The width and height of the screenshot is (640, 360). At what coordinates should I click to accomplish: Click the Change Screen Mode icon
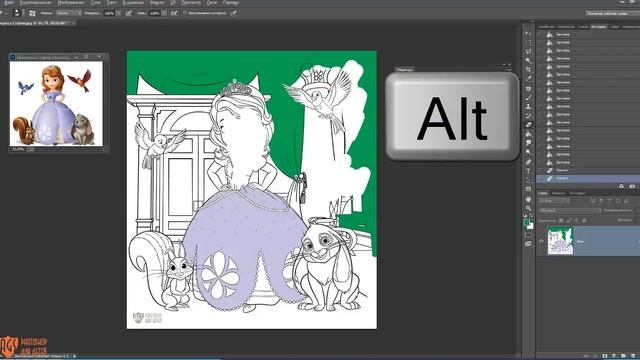point(528,244)
